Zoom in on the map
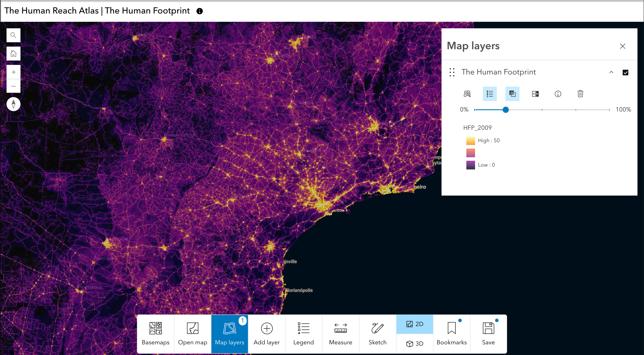Screen dimensions: 644x355 pyautogui.click(x=13, y=72)
